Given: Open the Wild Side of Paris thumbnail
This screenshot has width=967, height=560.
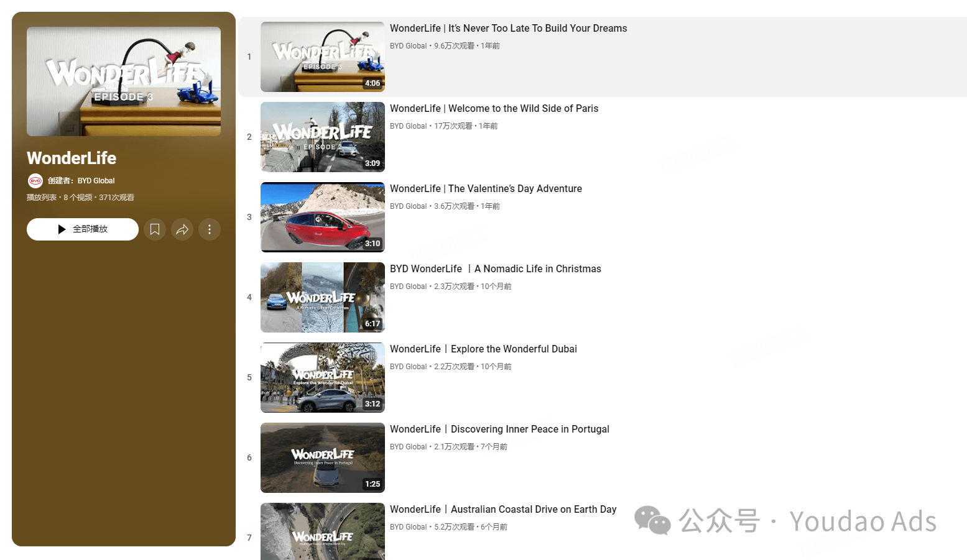Looking at the screenshot, I should (323, 137).
